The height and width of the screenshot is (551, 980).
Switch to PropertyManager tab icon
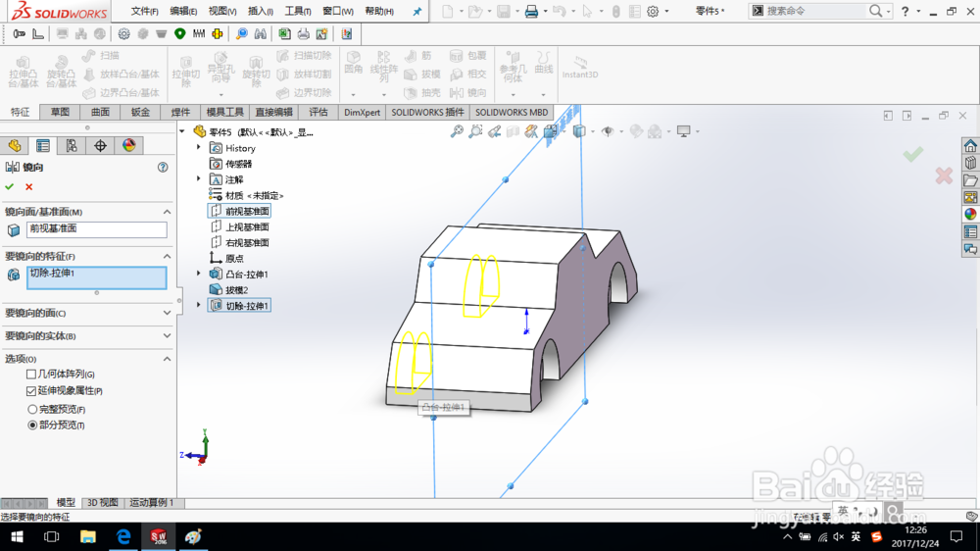[43, 146]
